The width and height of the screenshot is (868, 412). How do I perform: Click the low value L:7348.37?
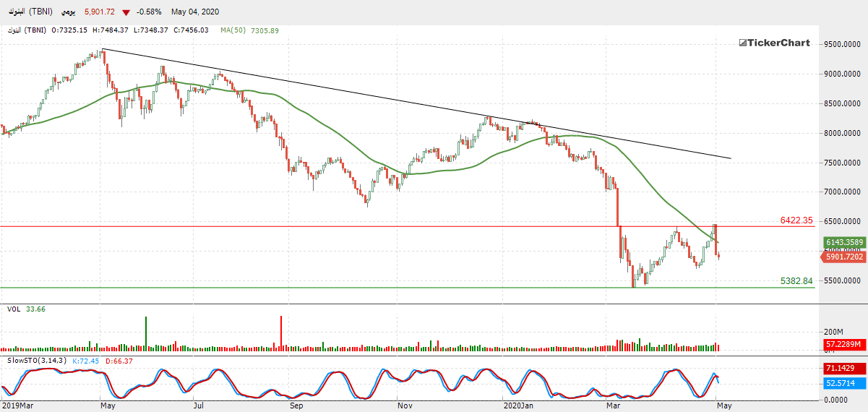click(150, 30)
